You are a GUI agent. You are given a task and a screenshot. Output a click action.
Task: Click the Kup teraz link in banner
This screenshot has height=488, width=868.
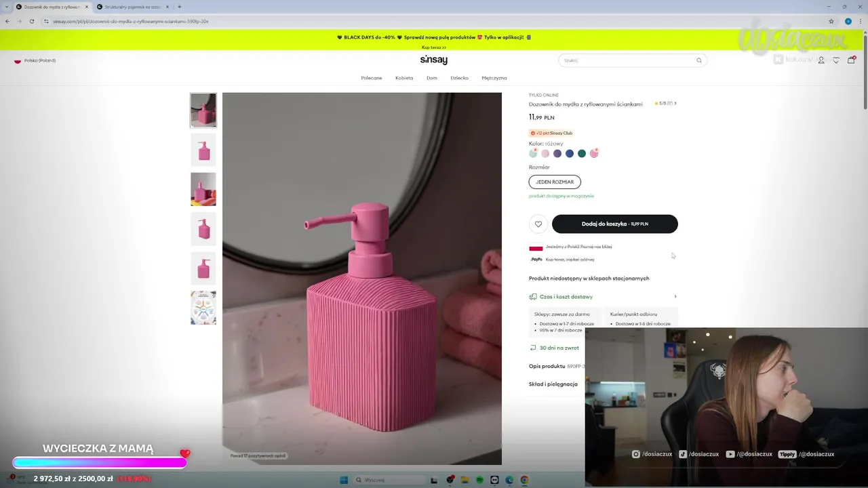(434, 47)
